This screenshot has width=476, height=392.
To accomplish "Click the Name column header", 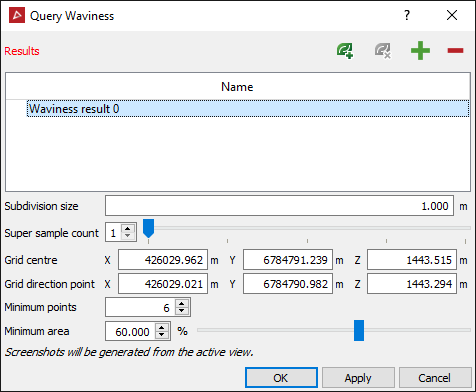I will point(237,87).
